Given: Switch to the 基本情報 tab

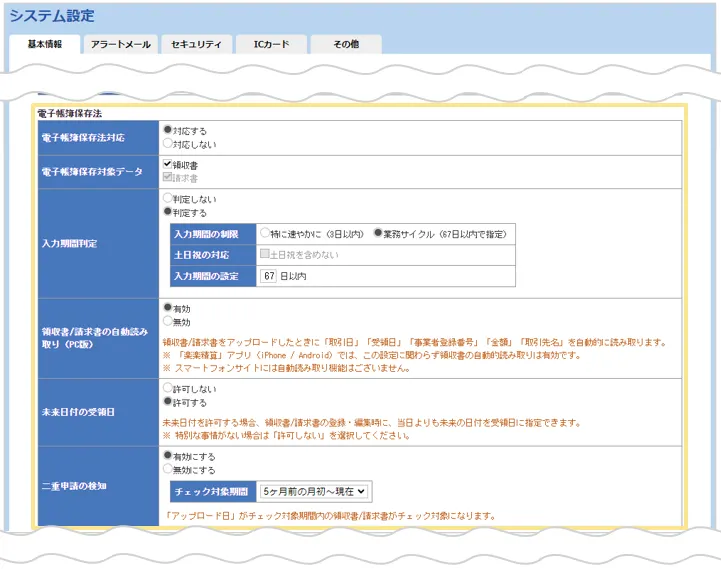Looking at the screenshot, I should 44,45.
